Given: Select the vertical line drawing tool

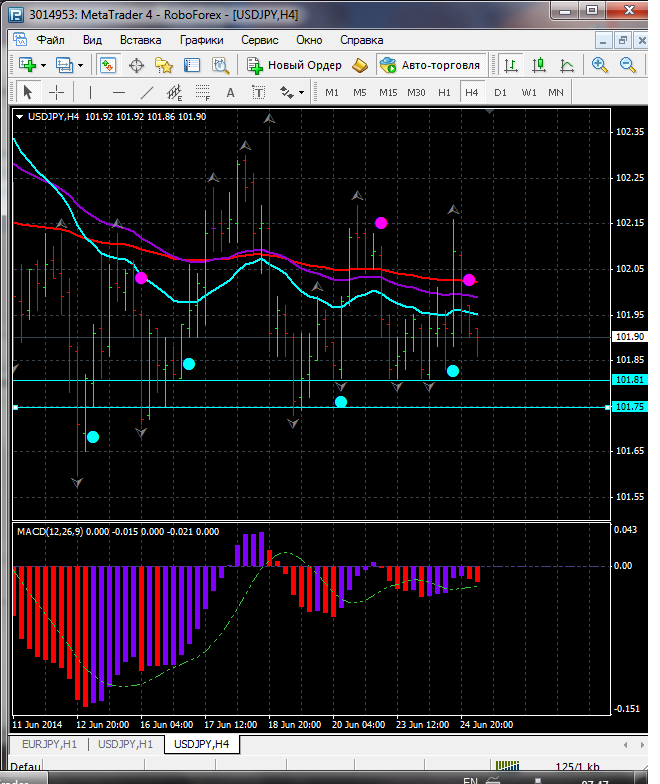Looking at the screenshot, I should point(91,92).
